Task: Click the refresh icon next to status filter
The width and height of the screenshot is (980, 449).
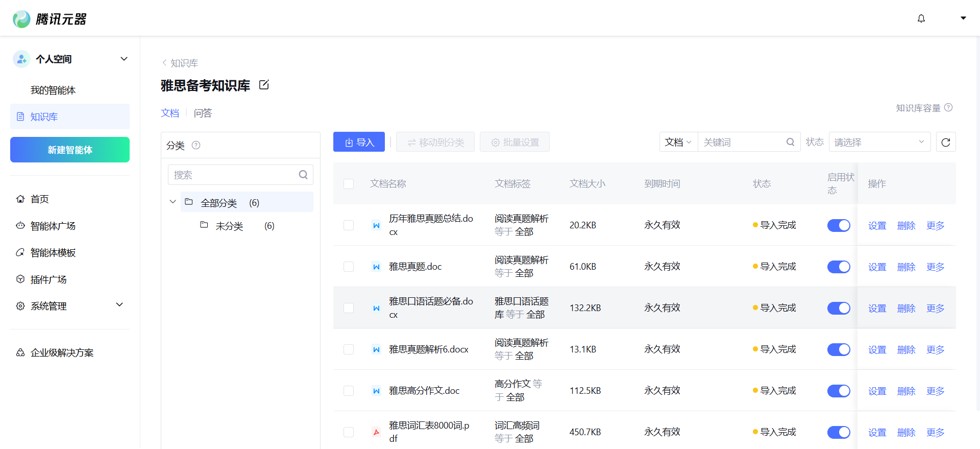Action: (x=945, y=143)
